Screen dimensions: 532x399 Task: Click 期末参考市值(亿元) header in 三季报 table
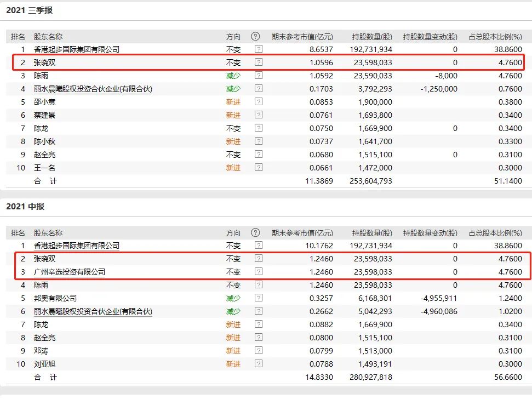tap(302, 37)
